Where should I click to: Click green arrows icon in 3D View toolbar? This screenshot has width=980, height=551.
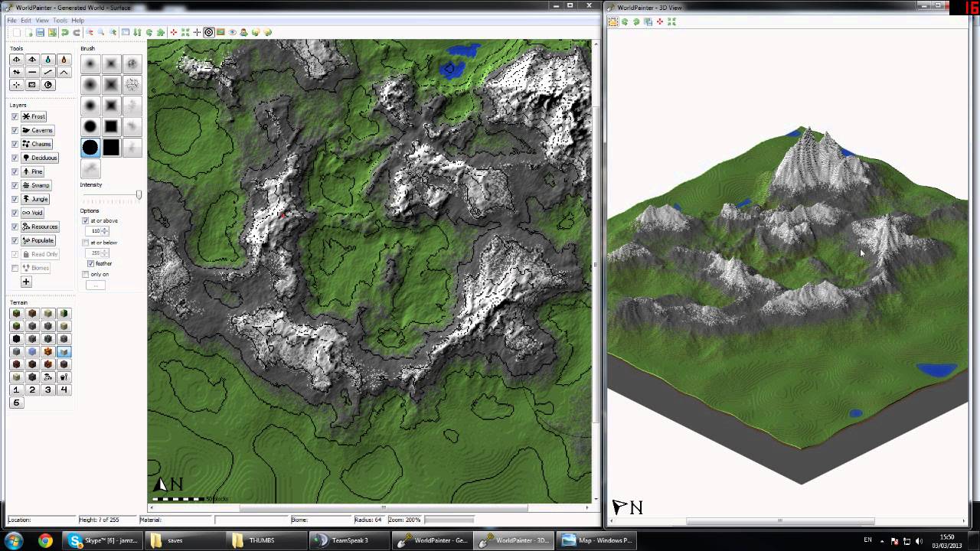point(671,21)
